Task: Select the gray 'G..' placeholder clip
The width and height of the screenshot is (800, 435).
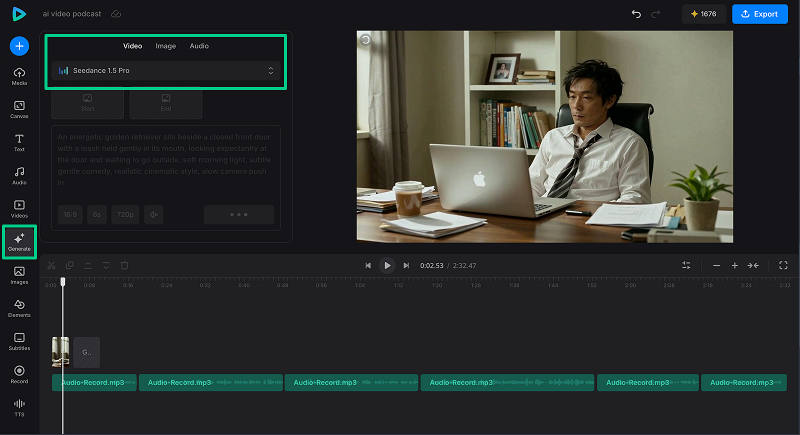Action: [x=87, y=352]
